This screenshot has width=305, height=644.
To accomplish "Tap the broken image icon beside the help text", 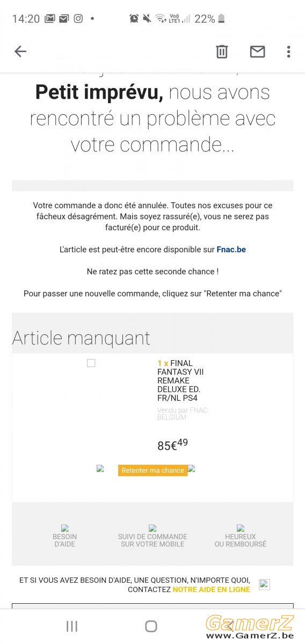I will coord(264,584).
